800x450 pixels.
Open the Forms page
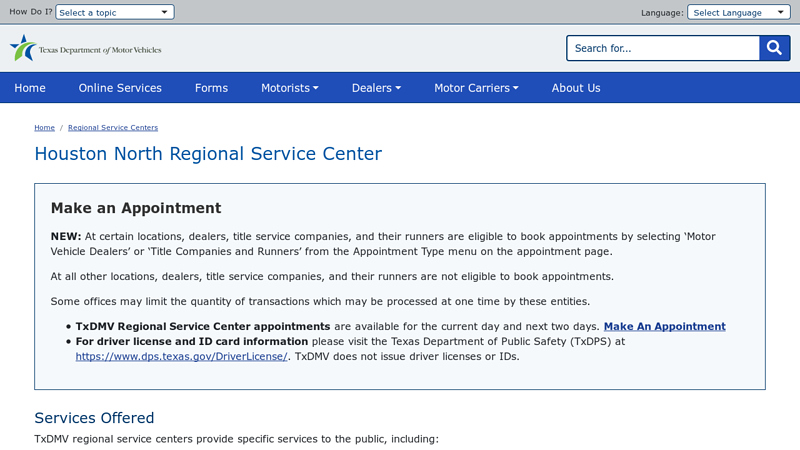click(x=211, y=88)
